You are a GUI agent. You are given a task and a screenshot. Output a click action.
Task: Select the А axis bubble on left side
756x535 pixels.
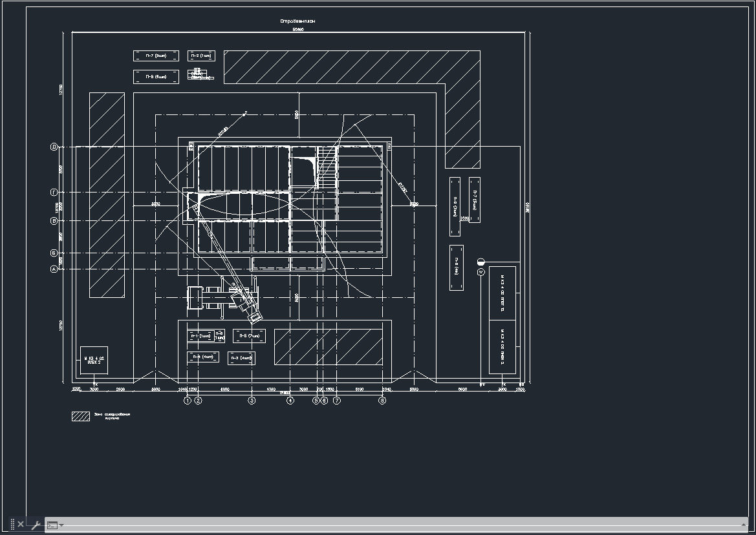click(x=54, y=269)
